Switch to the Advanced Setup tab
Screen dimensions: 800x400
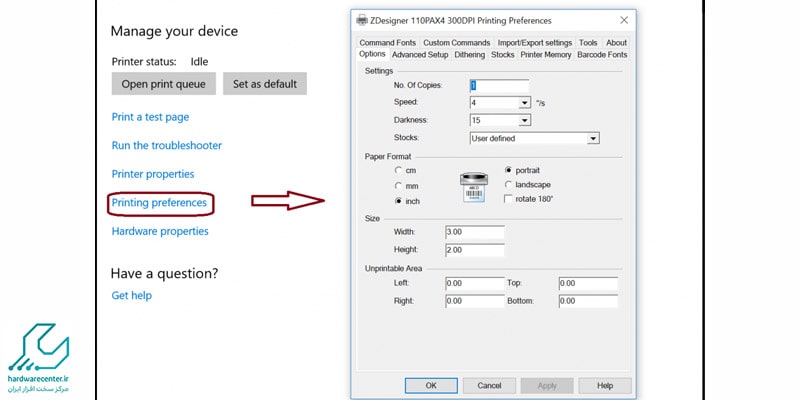click(x=420, y=55)
